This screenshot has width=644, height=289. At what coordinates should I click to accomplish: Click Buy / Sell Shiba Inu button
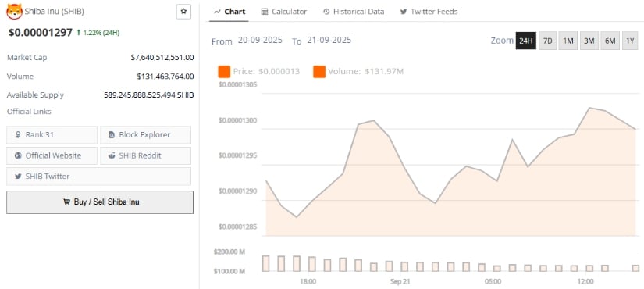click(100, 202)
